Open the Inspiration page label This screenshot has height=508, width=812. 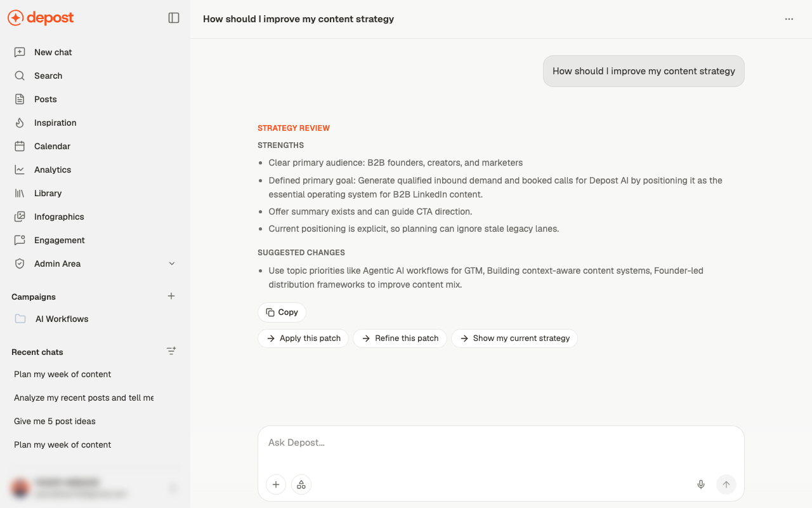tap(55, 123)
